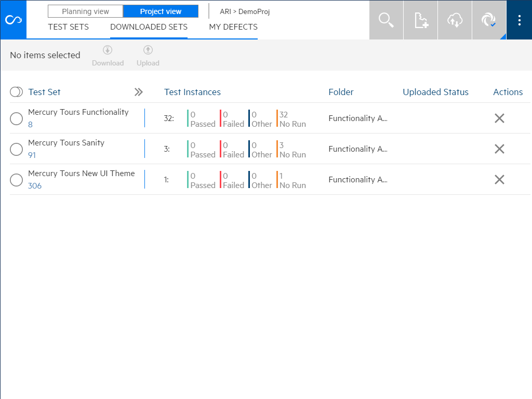Remove Mercury Tours Functionality downloaded set

(x=499, y=118)
